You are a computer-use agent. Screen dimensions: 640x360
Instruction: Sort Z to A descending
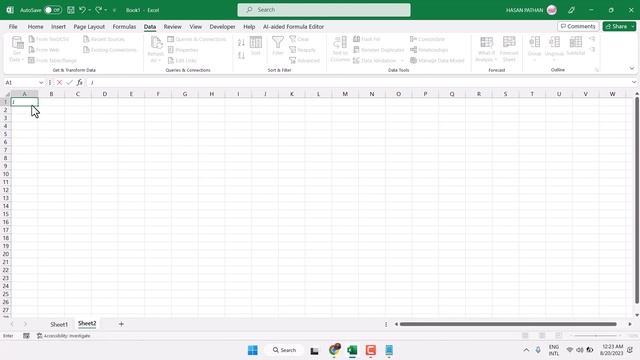(241, 56)
